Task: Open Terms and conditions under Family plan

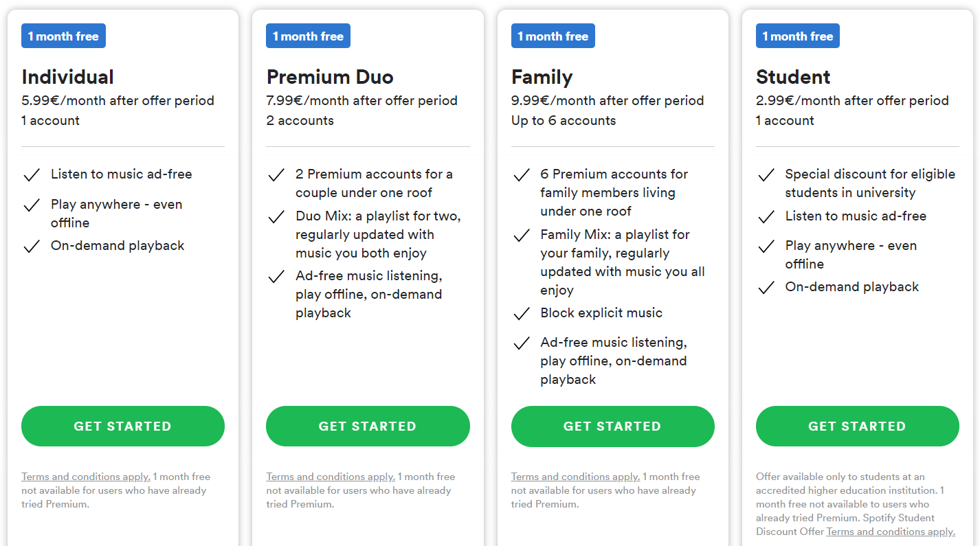Action: click(x=575, y=477)
